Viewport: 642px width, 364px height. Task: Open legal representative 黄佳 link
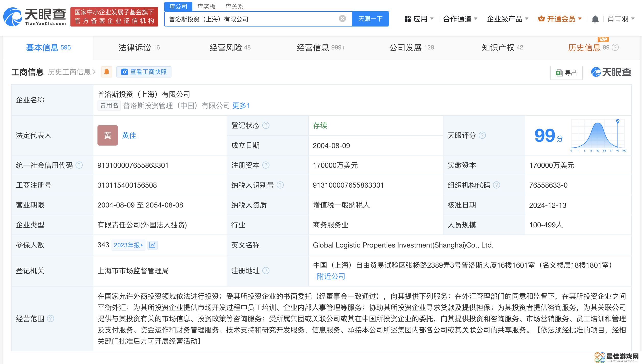[x=129, y=135]
